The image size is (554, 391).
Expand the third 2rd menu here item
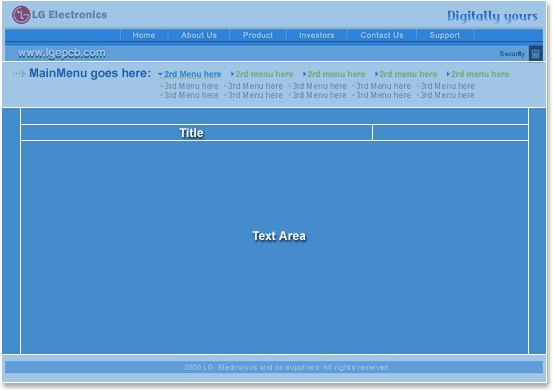[334, 74]
